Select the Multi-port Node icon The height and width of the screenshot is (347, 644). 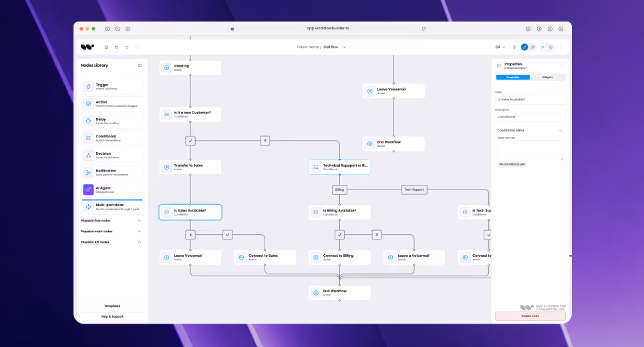click(x=88, y=207)
